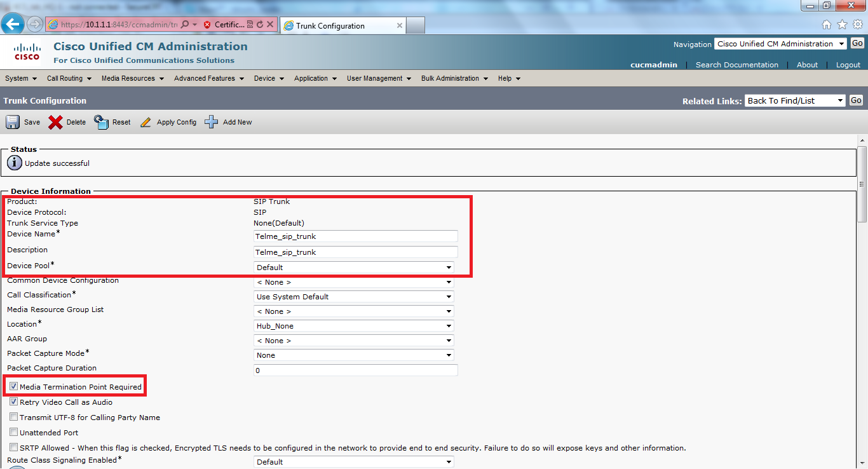Open the Application menu
The image size is (868, 469).
click(316, 78)
